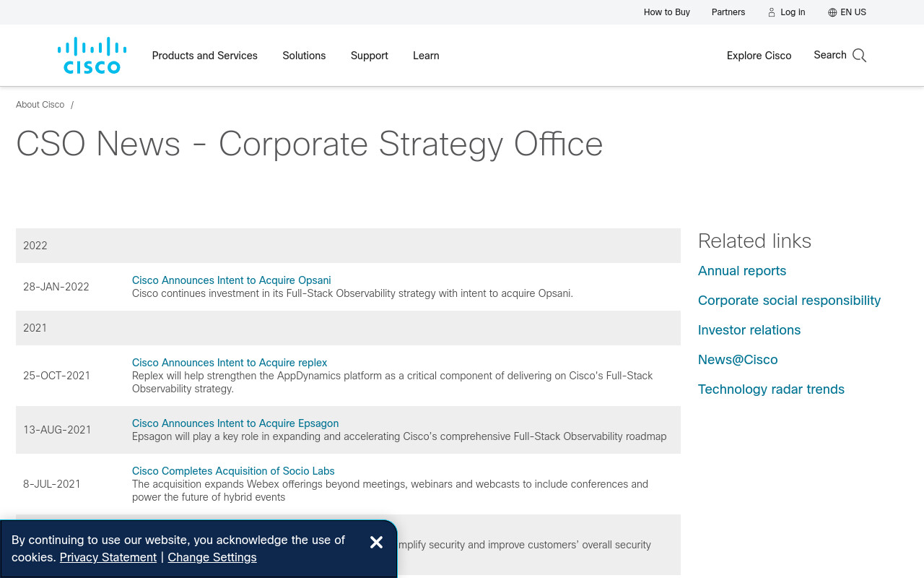Click the Search label
The height and width of the screenshot is (578, 924).
(830, 55)
